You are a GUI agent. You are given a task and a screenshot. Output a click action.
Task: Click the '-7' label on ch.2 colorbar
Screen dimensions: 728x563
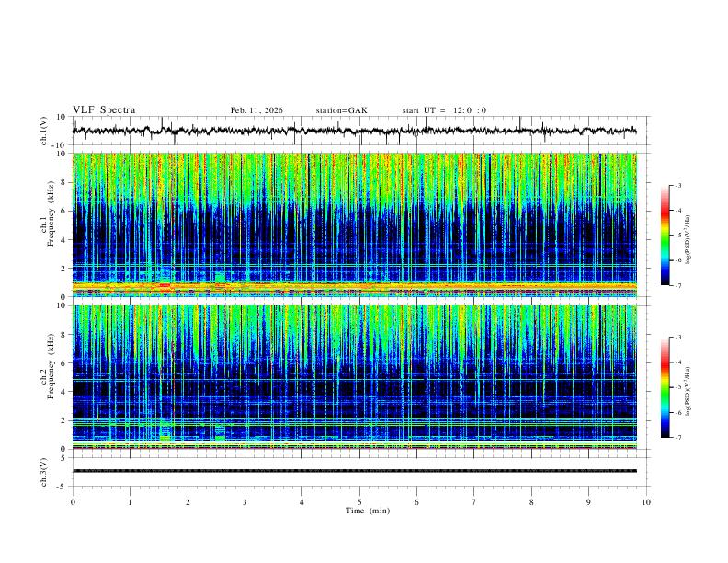coord(677,438)
